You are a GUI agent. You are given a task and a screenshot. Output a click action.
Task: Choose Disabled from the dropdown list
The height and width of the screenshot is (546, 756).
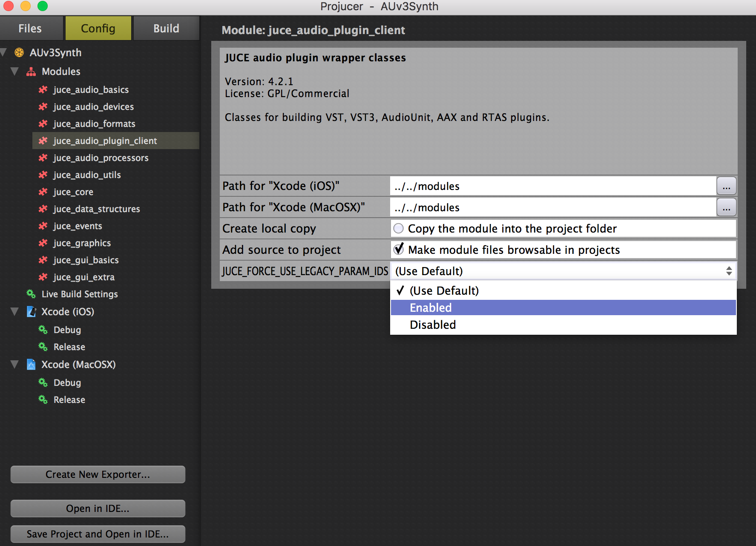tap(563, 325)
